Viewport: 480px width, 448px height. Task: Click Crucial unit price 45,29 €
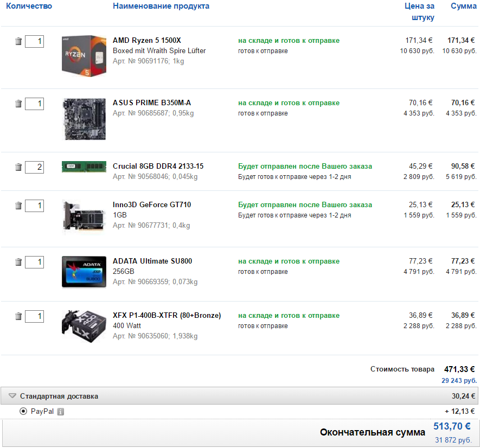pyautogui.click(x=421, y=167)
